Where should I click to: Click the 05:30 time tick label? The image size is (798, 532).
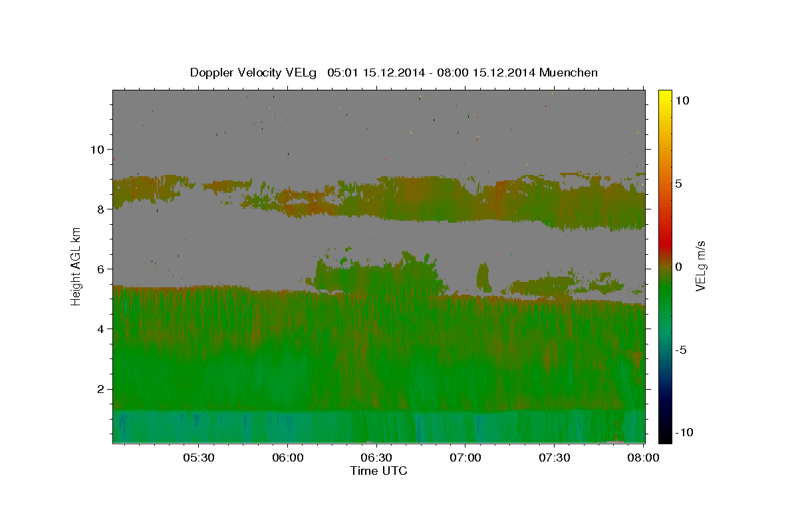198,458
